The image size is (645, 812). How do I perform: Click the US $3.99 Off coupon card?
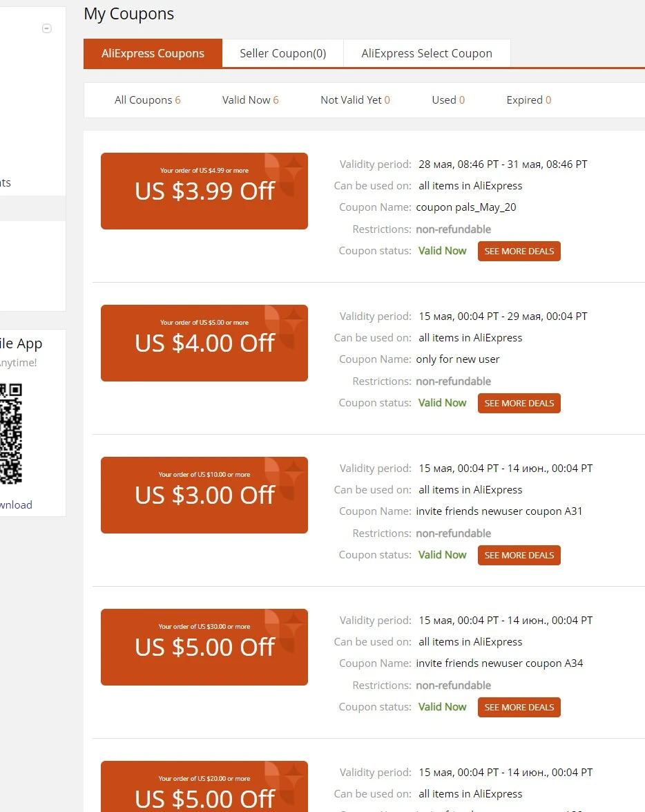click(204, 191)
